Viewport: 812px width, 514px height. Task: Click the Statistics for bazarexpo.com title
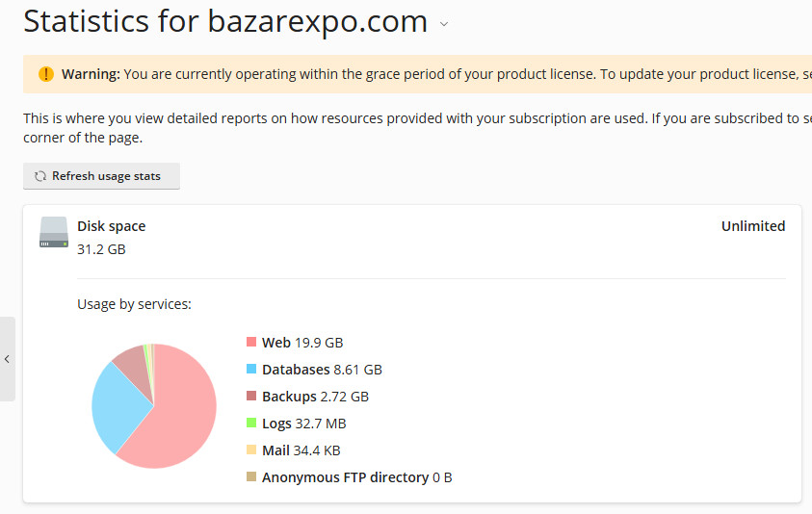(225, 21)
